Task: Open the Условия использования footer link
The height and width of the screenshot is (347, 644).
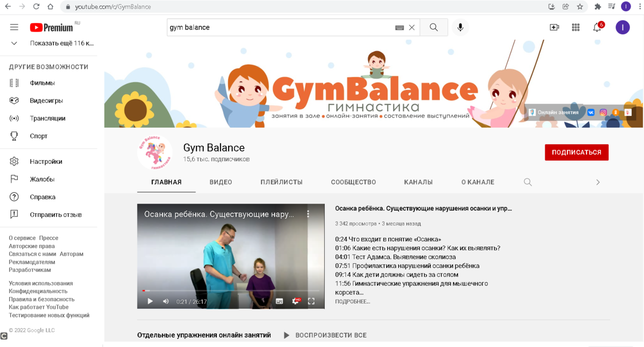Action: (x=41, y=283)
